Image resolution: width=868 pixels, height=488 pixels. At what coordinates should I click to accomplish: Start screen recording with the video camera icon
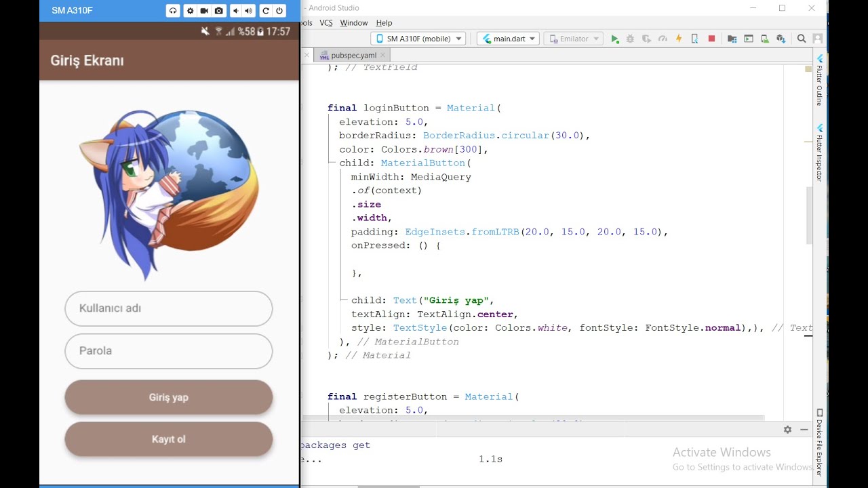(204, 11)
